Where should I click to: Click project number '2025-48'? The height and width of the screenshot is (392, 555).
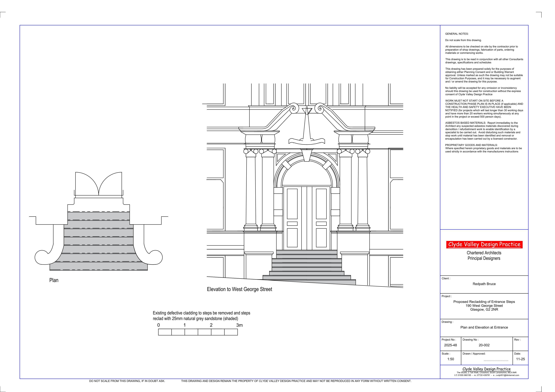tap(451, 345)
